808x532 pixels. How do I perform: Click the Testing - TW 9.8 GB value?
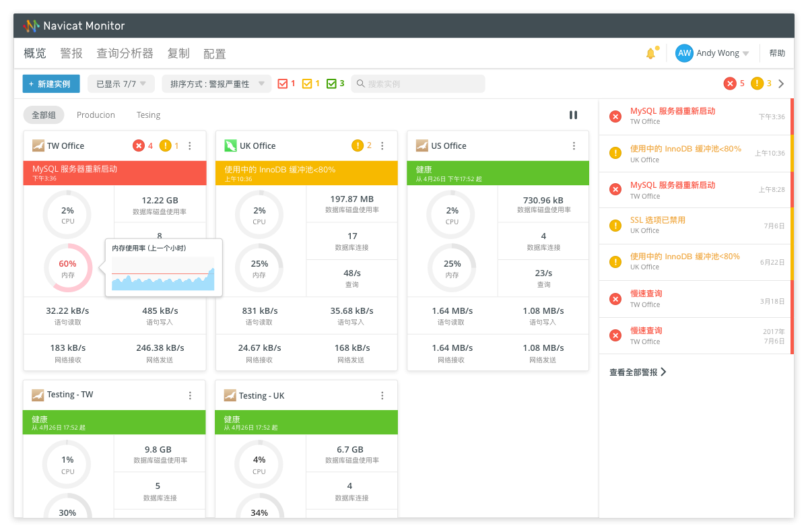[158, 449]
